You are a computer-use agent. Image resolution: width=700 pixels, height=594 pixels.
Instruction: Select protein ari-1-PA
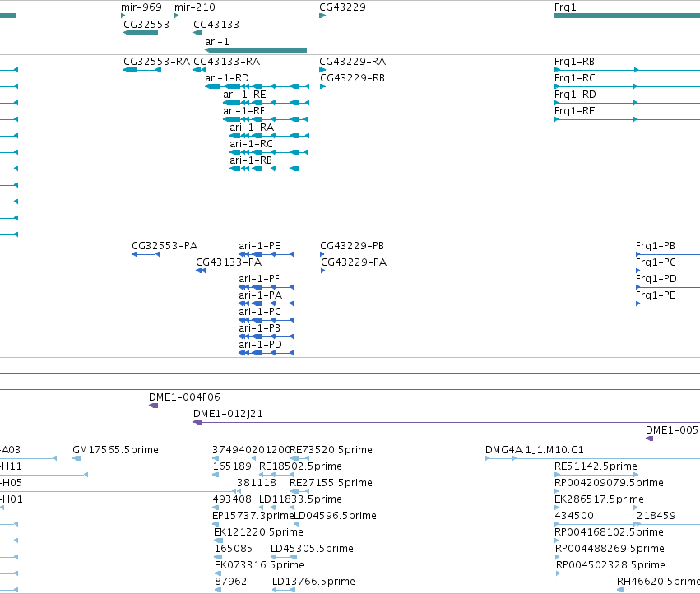266,304
